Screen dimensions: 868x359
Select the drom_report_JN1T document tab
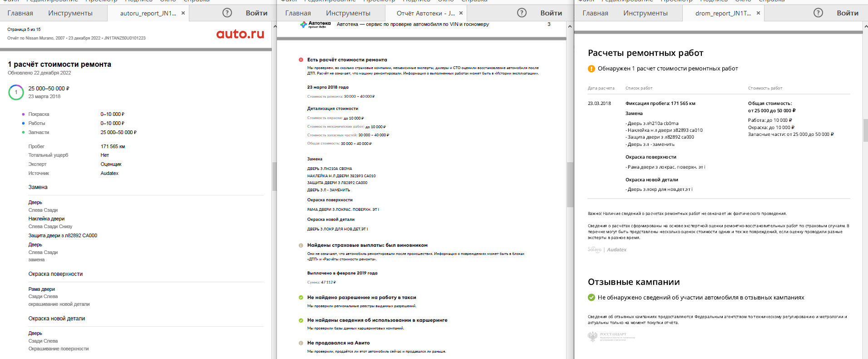tap(723, 13)
